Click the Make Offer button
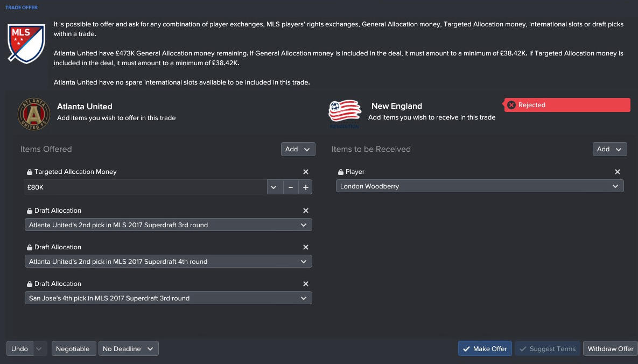The width and height of the screenshot is (638, 364). [485, 348]
